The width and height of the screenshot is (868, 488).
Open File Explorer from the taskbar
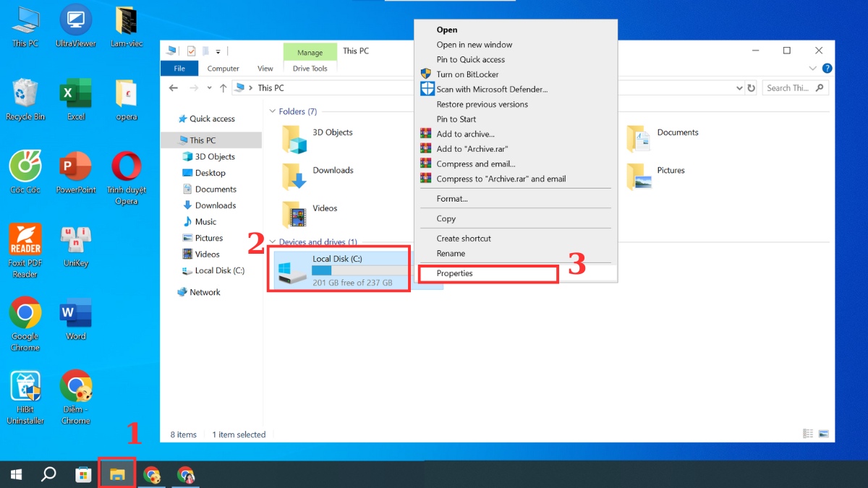tap(117, 475)
